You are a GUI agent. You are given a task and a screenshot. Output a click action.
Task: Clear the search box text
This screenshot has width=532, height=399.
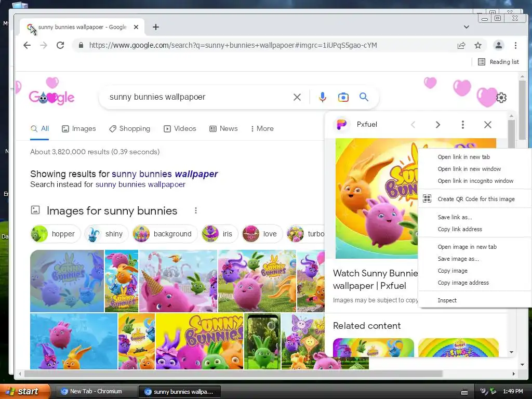click(x=297, y=97)
